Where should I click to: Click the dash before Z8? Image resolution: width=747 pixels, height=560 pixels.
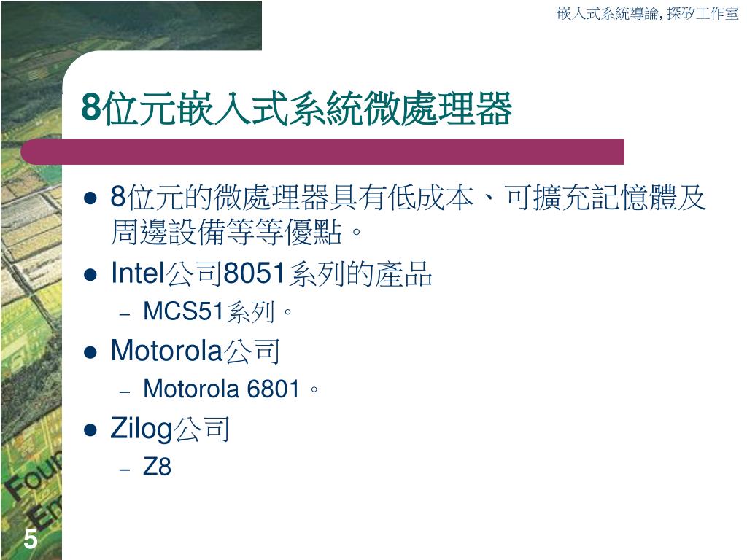coord(125,470)
